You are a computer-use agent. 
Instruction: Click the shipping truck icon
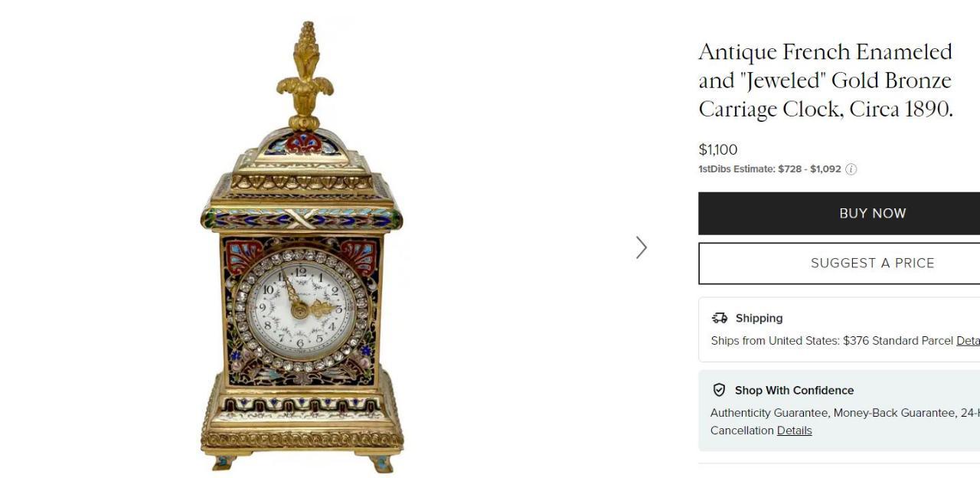[x=719, y=318]
